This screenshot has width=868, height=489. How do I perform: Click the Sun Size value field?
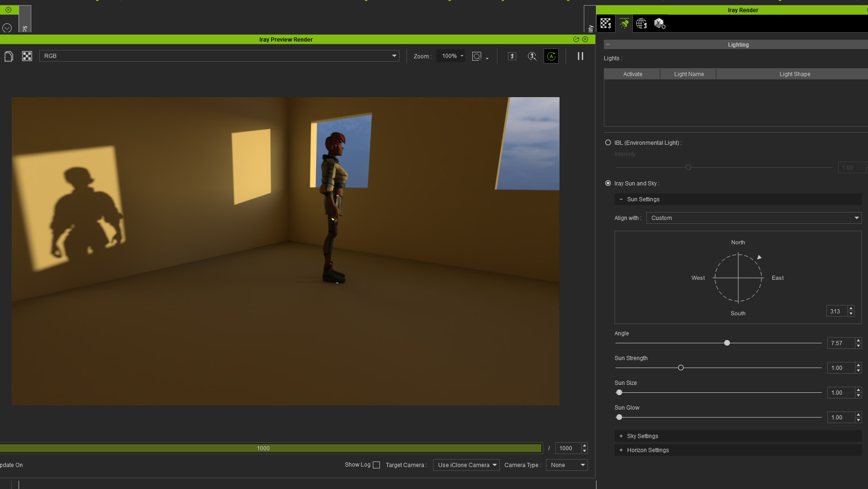(841, 393)
